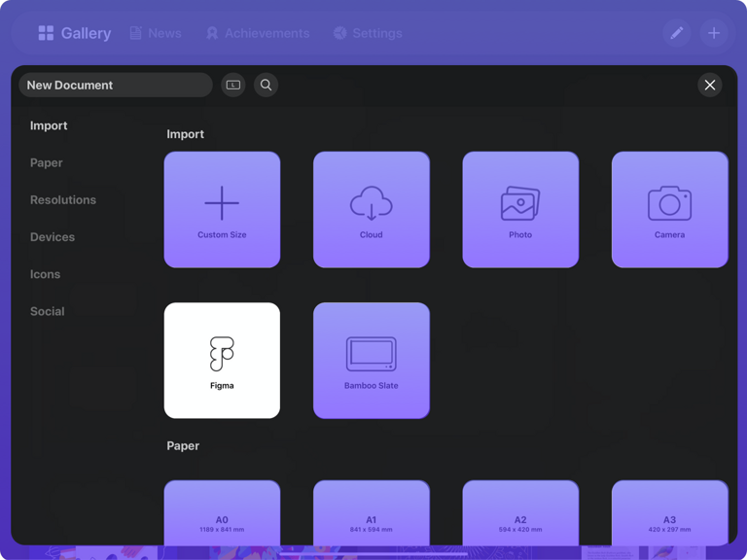
Task: Select the Figma import tile
Action: (x=222, y=361)
